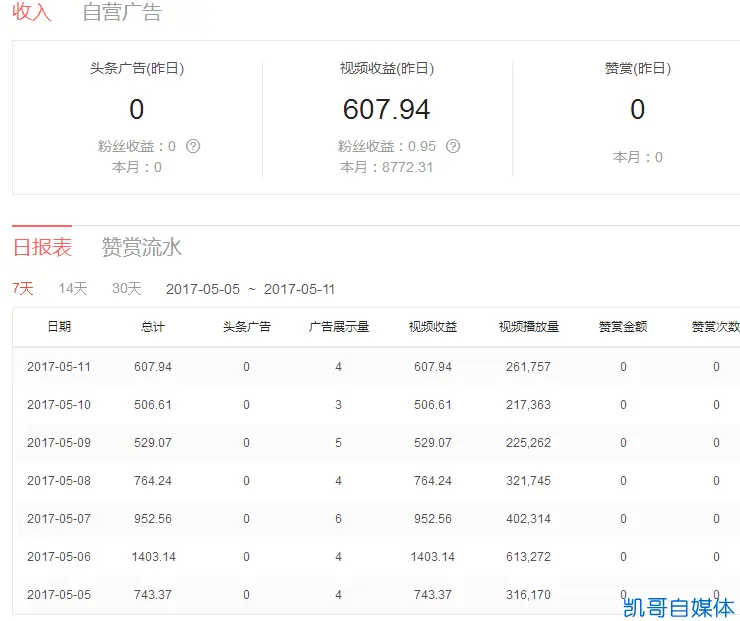The image size is (740, 621).
Task: Click play count 613,272
Action: 528,557
